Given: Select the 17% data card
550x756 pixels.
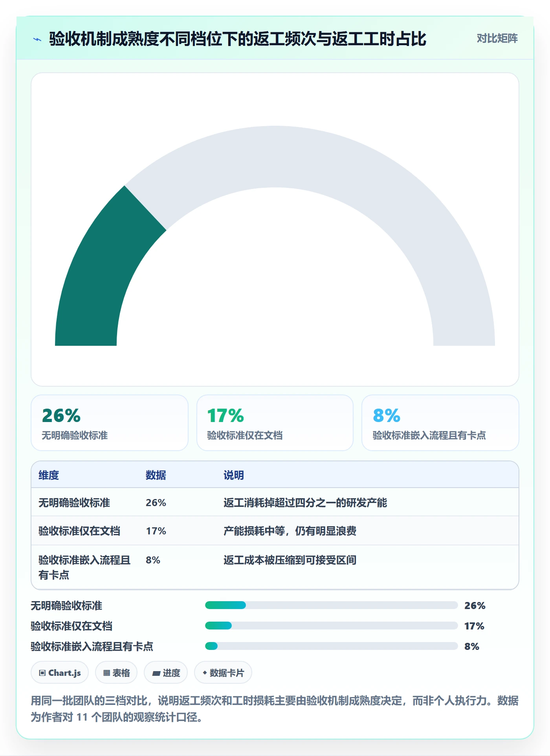Looking at the screenshot, I should tap(275, 423).
